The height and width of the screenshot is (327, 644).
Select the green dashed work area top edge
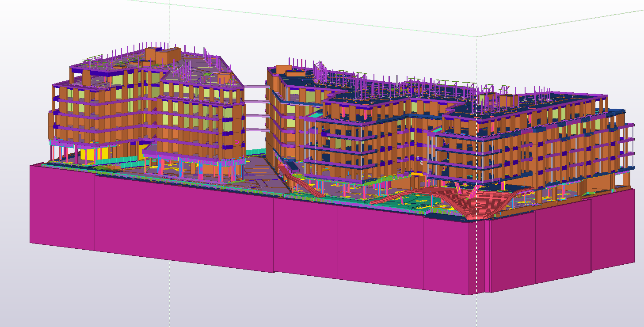(x=309, y=18)
